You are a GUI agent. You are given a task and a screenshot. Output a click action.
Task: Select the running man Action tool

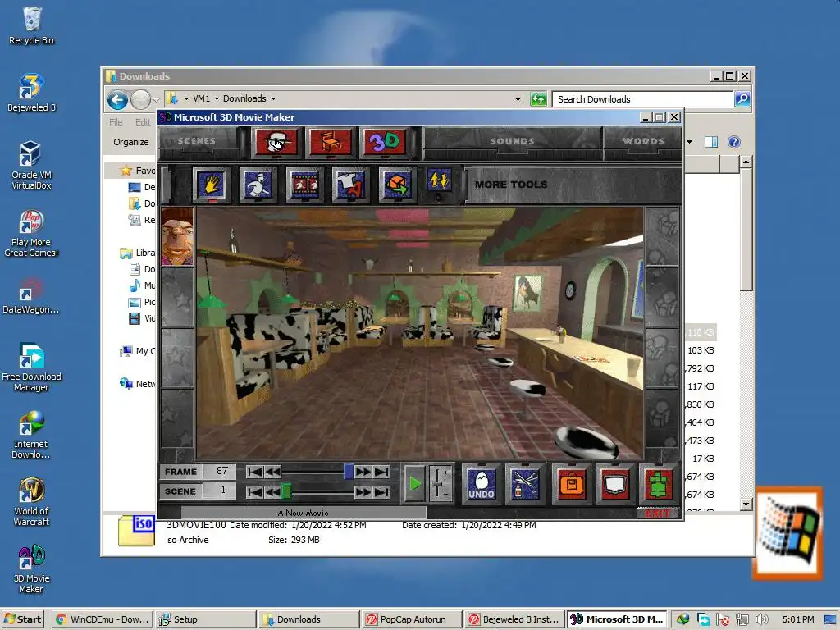258,185
